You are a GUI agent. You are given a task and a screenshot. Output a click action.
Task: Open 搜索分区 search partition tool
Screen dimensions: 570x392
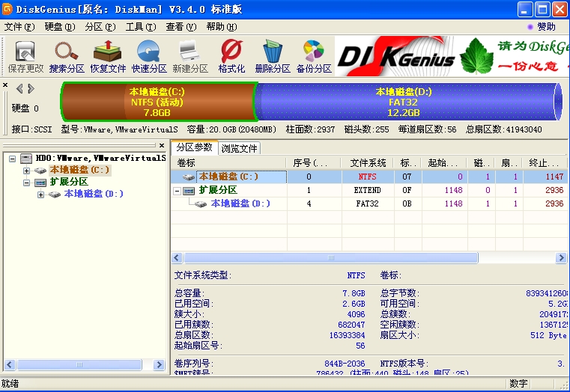pyautogui.click(x=67, y=56)
